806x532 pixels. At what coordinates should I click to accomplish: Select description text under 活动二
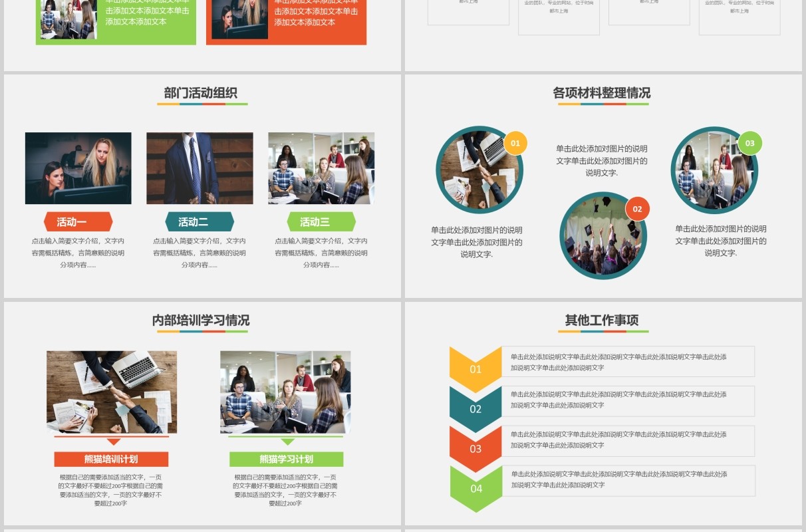point(200,253)
